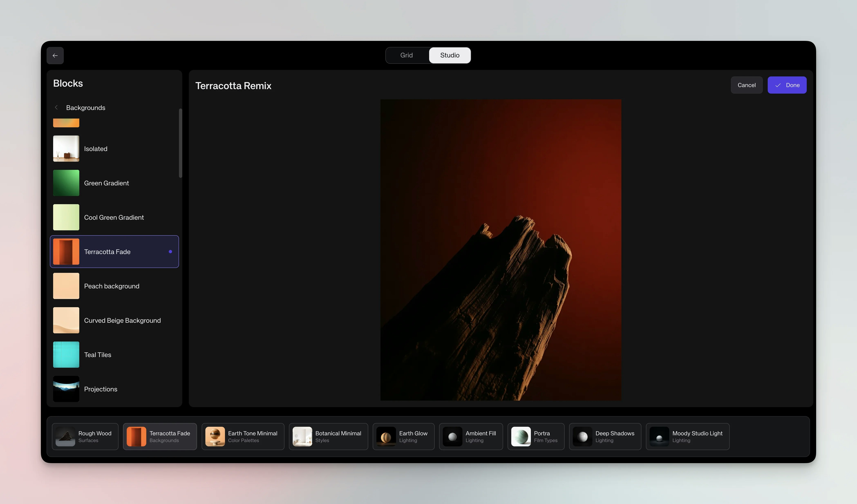Collapse Backgrounds category with chevron

56,108
